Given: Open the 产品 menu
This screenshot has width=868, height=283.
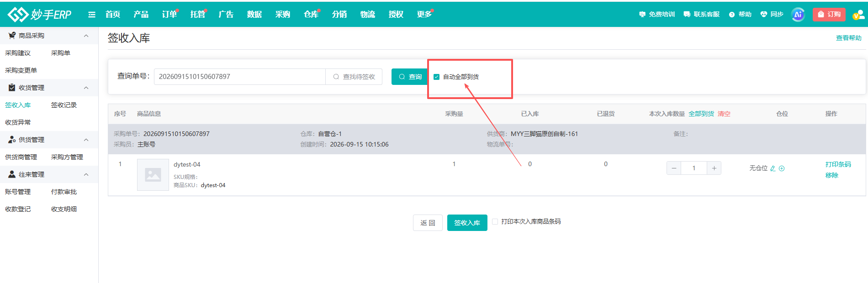Looking at the screenshot, I should [x=141, y=15].
